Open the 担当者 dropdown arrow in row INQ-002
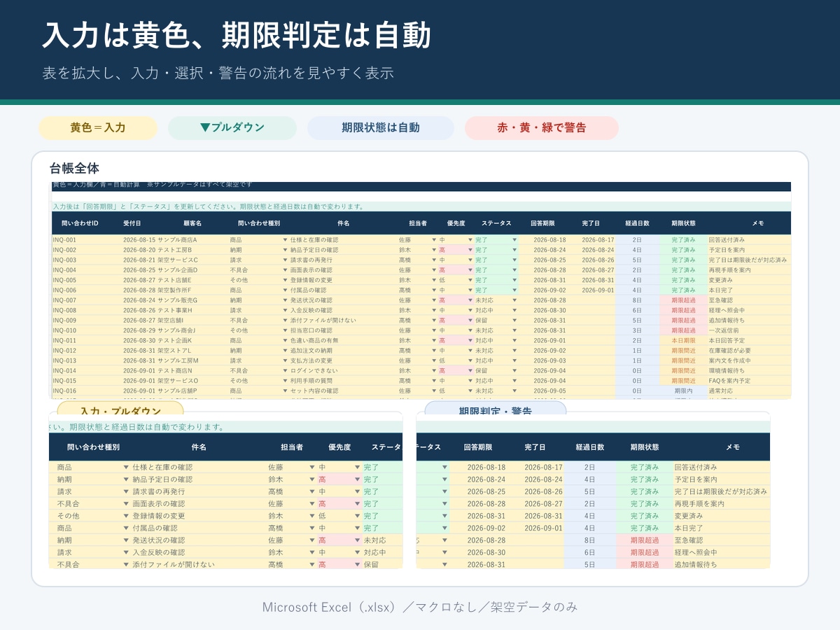Screen dimensions: 840x630 [x=434, y=250]
